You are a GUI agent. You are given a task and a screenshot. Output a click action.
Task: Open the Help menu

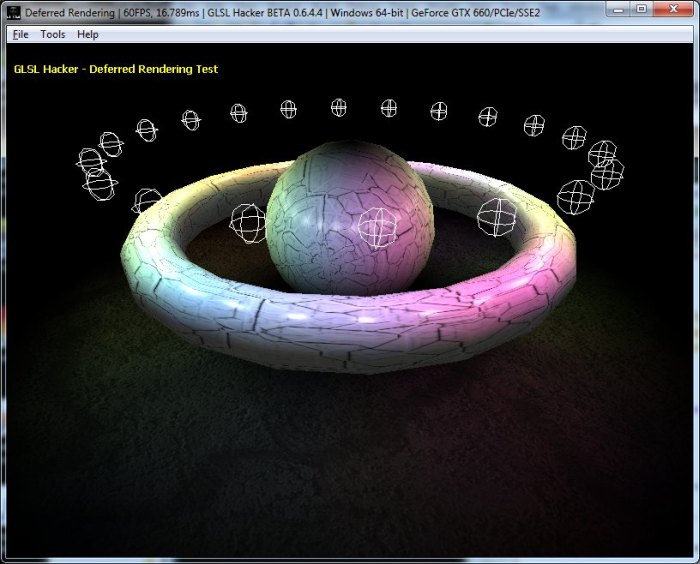pyautogui.click(x=88, y=34)
